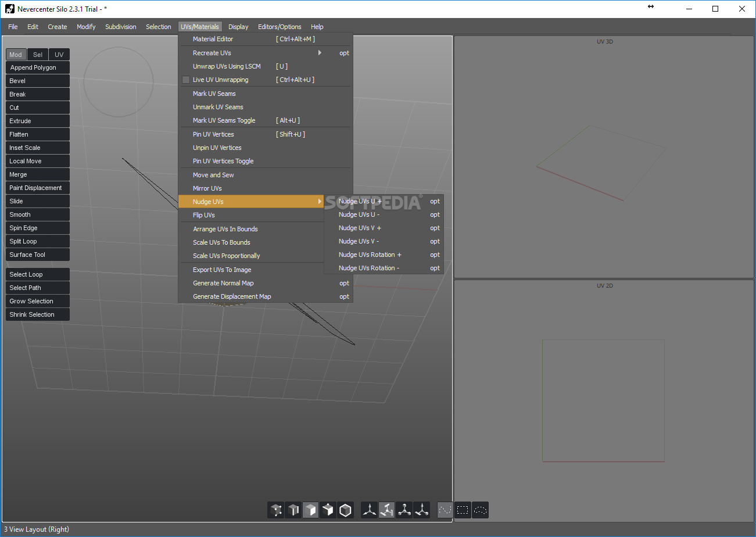This screenshot has height=537, width=756.
Task: Select Unmark UV Seams menu entry
Action: pos(266,107)
